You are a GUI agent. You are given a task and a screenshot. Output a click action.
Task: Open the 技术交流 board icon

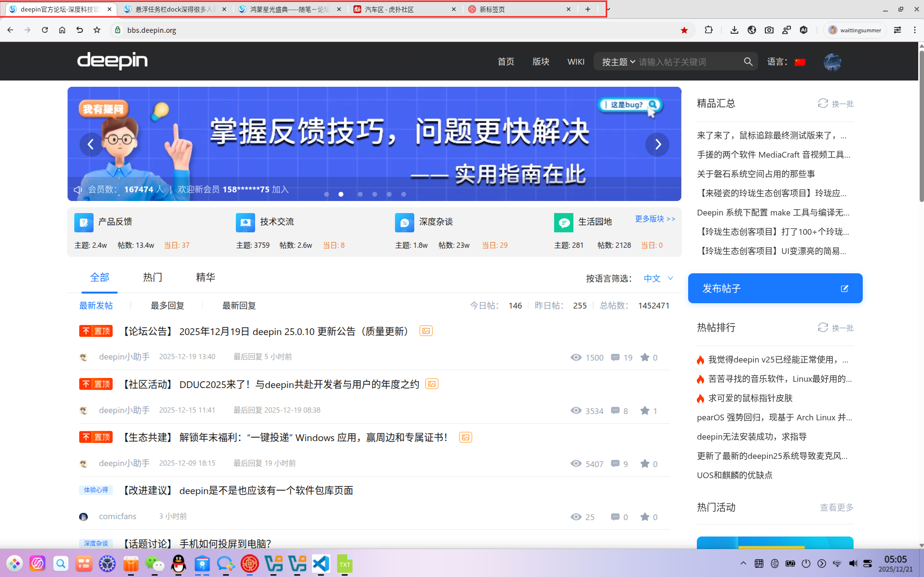click(245, 222)
